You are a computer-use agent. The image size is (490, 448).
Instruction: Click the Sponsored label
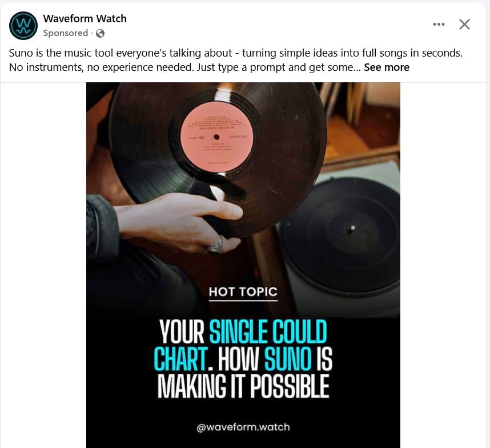[66, 33]
